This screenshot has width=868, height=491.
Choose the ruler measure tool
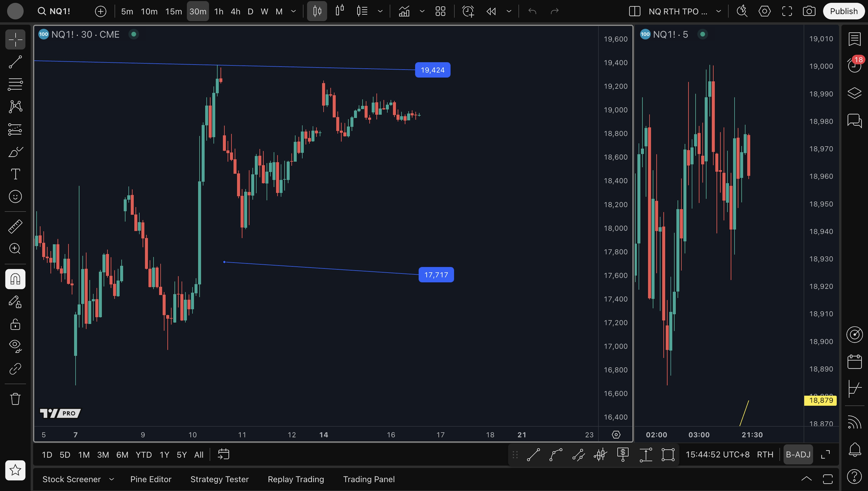click(x=15, y=226)
